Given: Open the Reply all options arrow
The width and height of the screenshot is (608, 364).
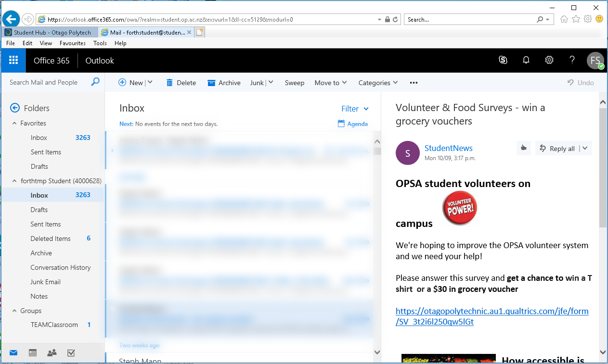Looking at the screenshot, I should [x=585, y=148].
